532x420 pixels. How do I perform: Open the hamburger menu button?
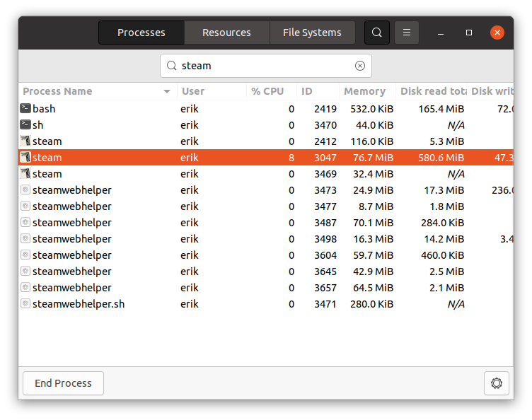(x=407, y=33)
